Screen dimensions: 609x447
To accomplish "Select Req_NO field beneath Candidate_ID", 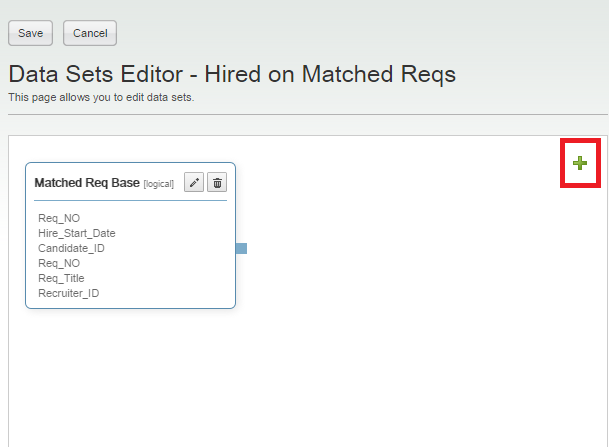I will pos(59,263).
